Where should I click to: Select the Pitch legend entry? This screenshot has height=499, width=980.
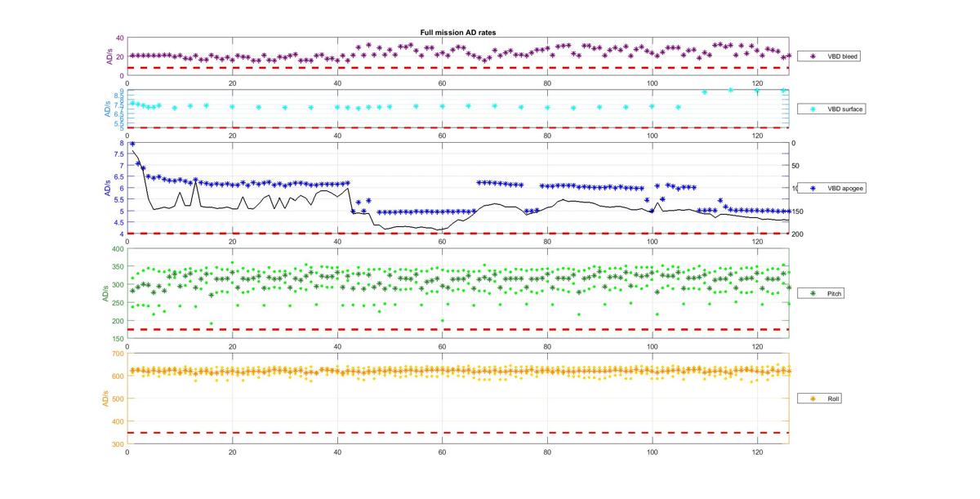820,292
